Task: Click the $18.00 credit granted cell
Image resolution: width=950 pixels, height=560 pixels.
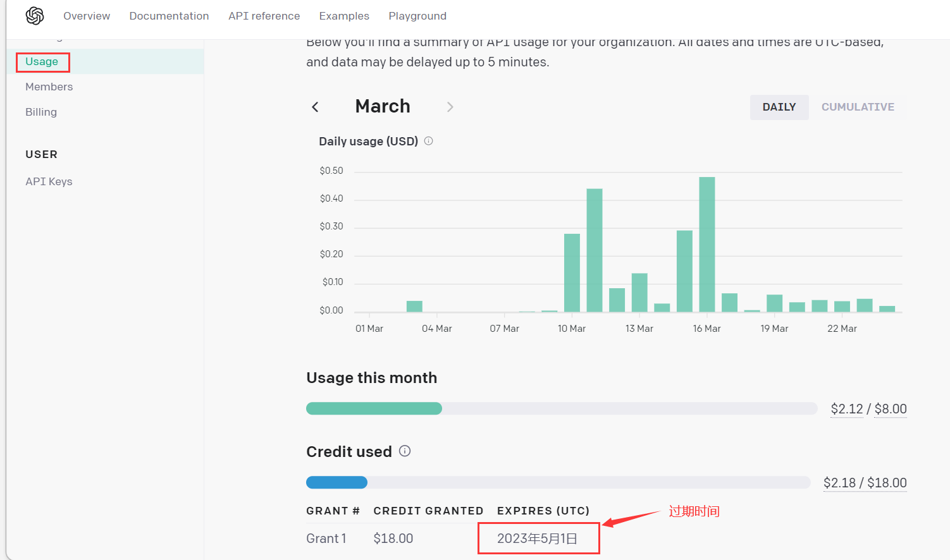Action: coord(393,539)
